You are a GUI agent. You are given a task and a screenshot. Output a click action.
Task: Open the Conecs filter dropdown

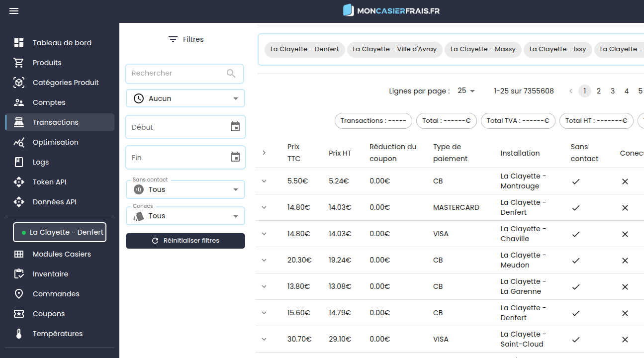[x=185, y=216]
